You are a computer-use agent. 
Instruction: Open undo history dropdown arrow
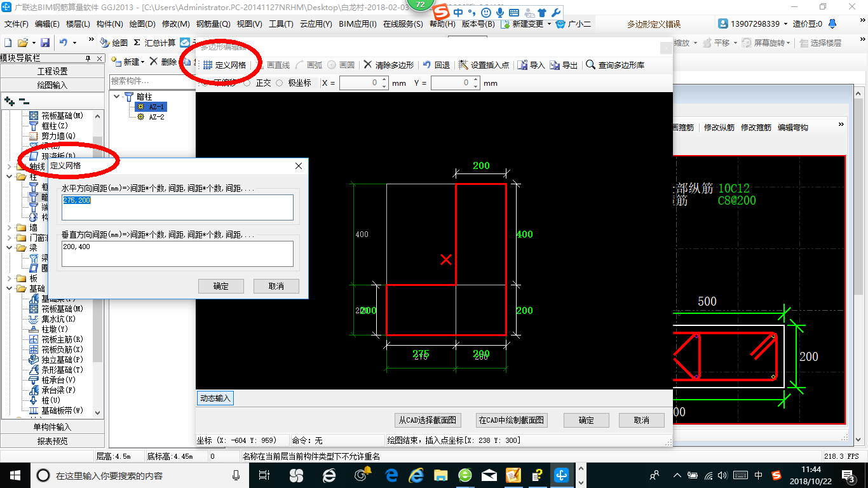tap(74, 43)
